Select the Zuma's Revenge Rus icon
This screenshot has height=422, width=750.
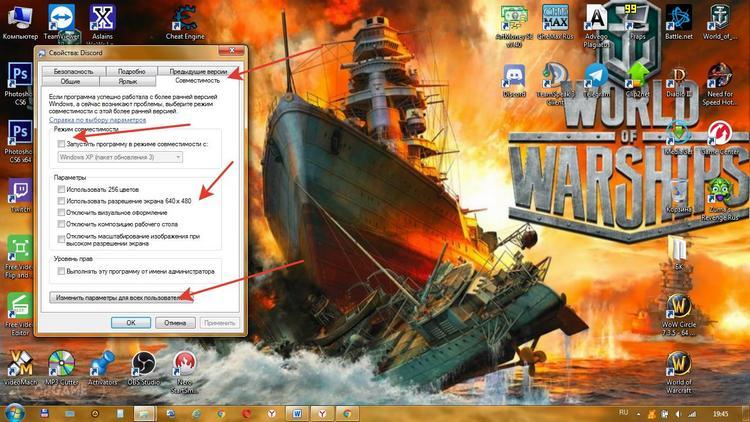(720, 200)
